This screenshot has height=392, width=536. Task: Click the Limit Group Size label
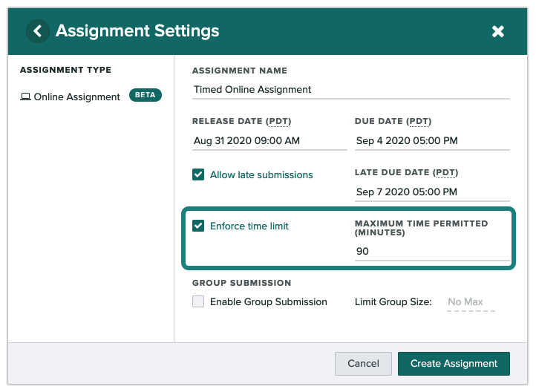coord(393,302)
